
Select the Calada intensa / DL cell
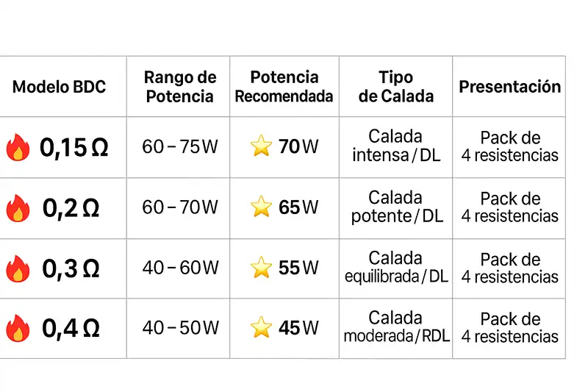pyautogui.click(x=395, y=146)
